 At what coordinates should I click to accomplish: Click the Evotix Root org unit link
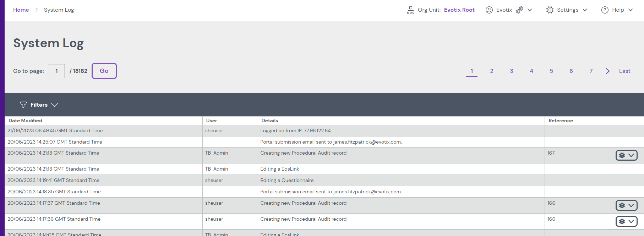click(x=459, y=10)
